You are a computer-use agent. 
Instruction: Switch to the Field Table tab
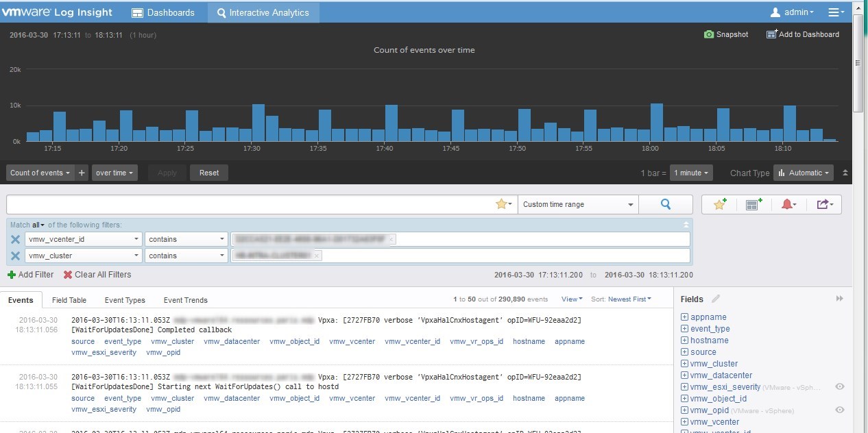[x=69, y=300]
